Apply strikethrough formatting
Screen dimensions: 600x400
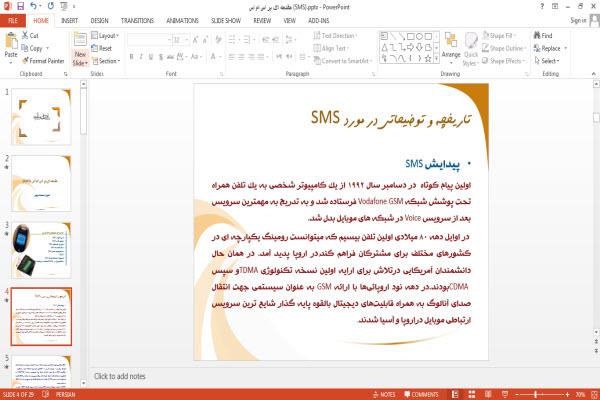tap(170, 57)
